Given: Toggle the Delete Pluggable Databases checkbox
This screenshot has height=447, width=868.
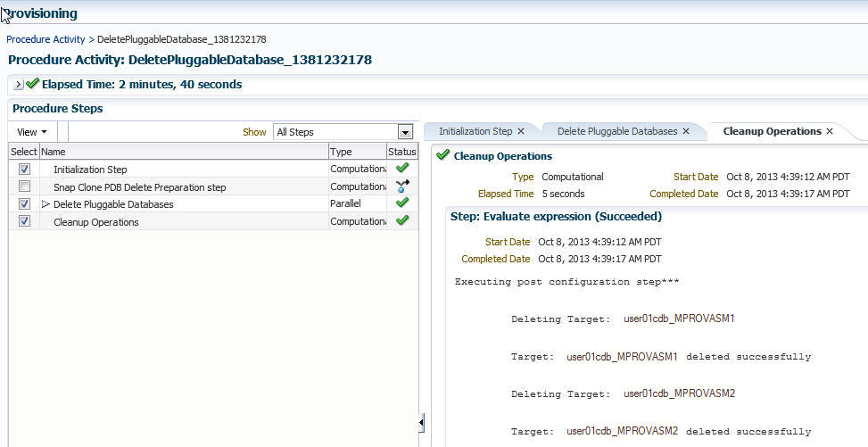Looking at the screenshot, I should click(x=24, y=203).
